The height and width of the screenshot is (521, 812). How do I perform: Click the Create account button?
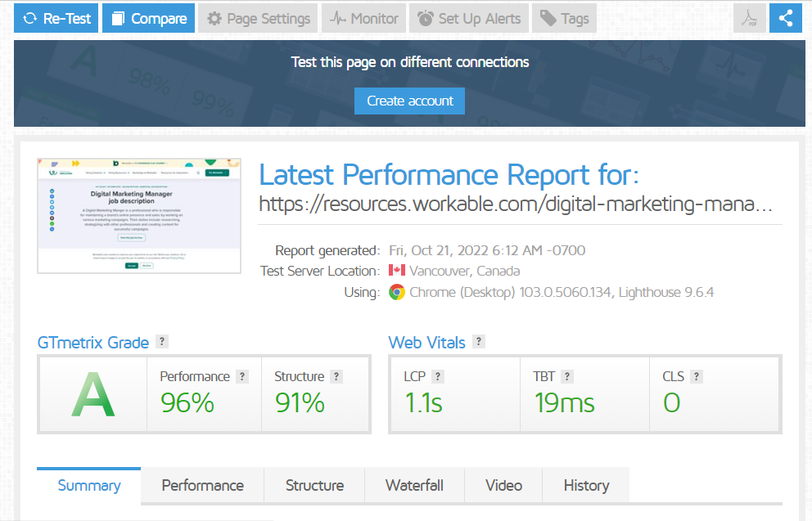(409, 101)
